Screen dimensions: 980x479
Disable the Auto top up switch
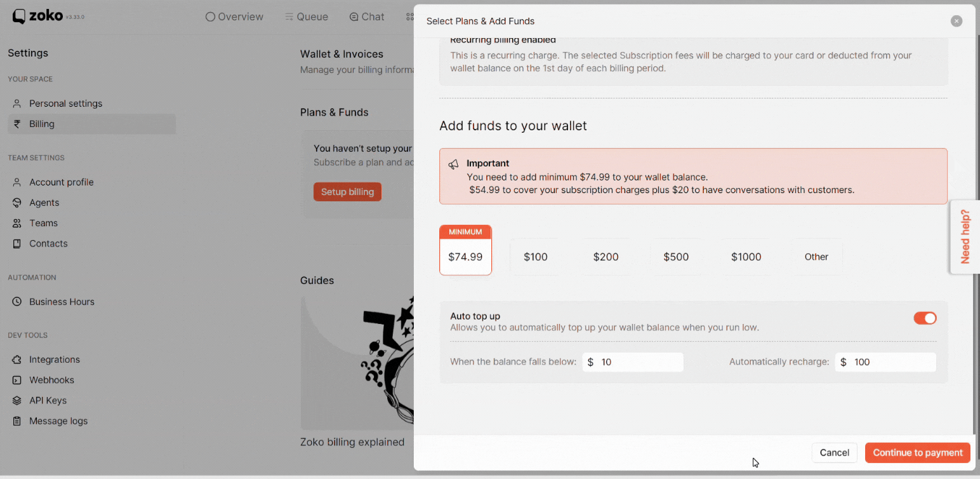pyautogui.click(x=925, y=318)
